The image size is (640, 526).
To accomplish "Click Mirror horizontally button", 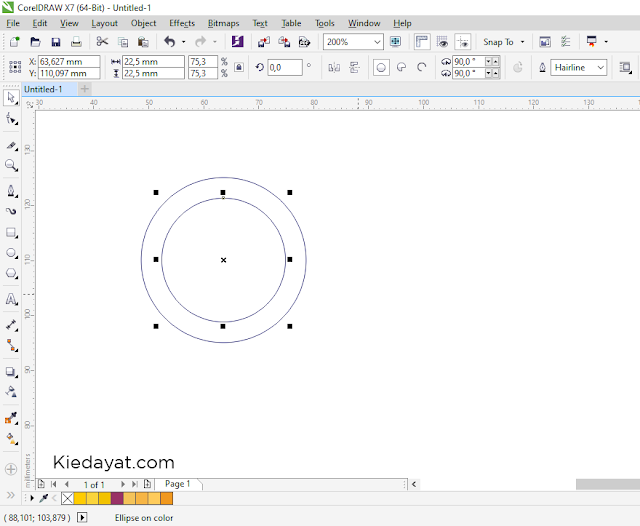I will click(x=334, y=67).
